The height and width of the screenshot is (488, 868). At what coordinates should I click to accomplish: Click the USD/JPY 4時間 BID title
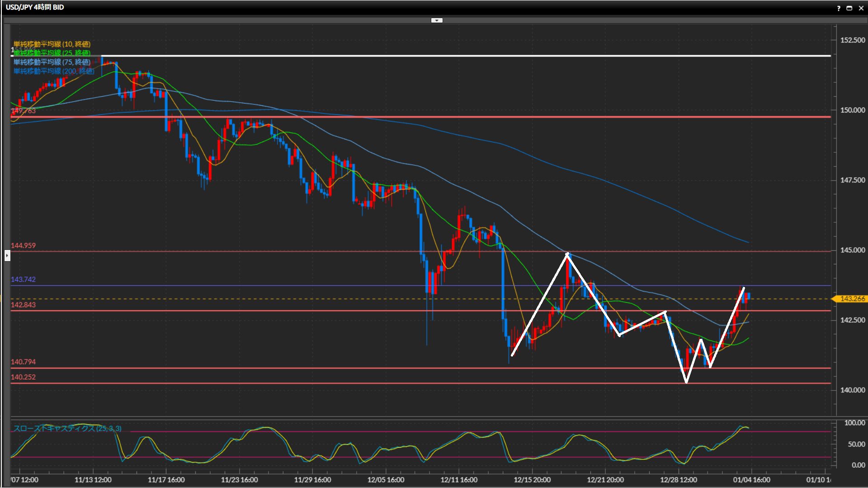[x=35, y=7]
